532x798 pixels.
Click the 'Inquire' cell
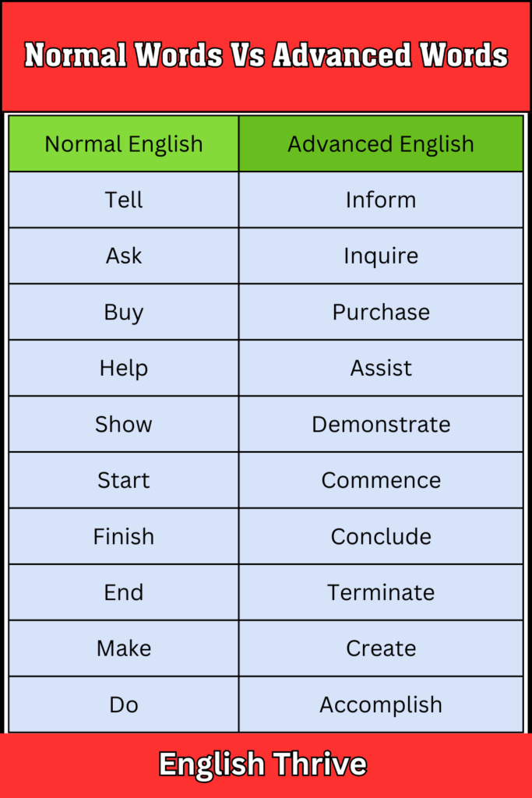[381, 256]
